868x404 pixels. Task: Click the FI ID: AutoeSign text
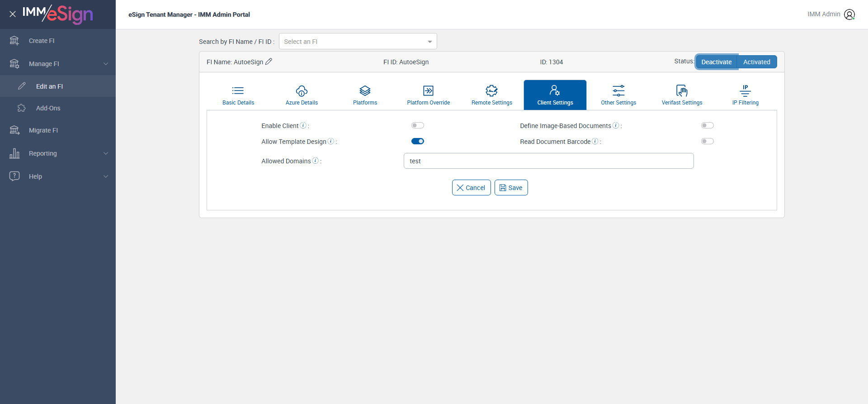[x=406, y=62]
